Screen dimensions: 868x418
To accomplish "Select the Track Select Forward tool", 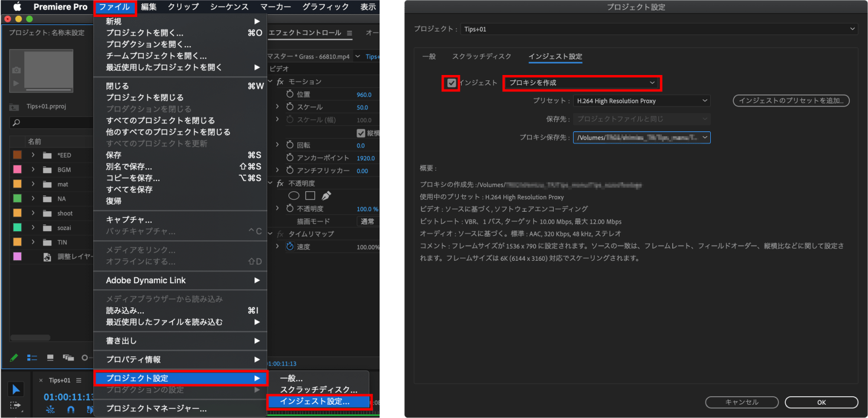I will pos(16,407).
